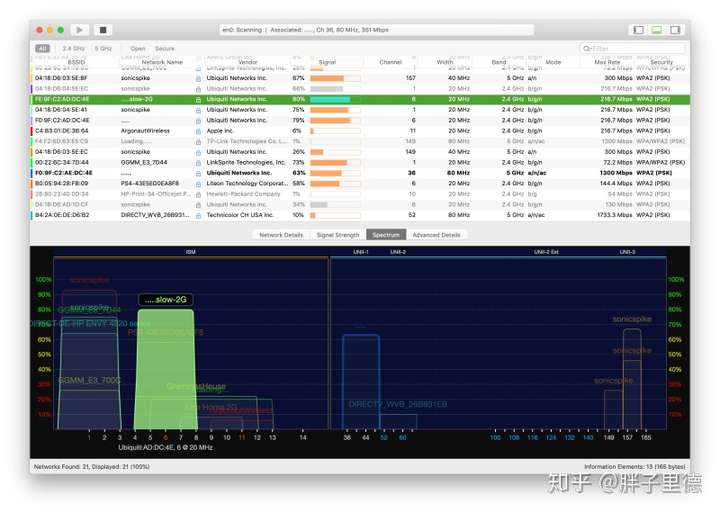Viewport: 720px width, 513px height.
Task: Click the lock icon in PS4-43ESED0EA8F8 row
Action: coord(198,184)
